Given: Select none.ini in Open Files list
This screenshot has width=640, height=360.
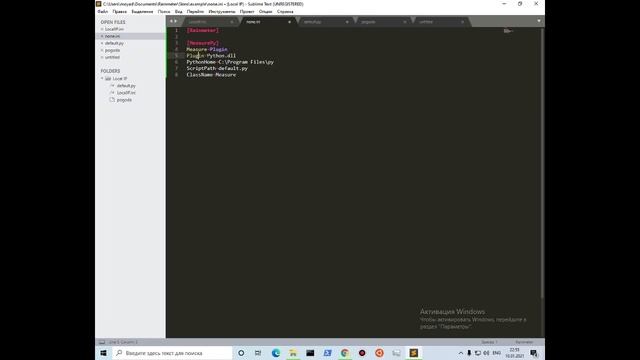Looking at the screenshot, I should pos(113,36).
